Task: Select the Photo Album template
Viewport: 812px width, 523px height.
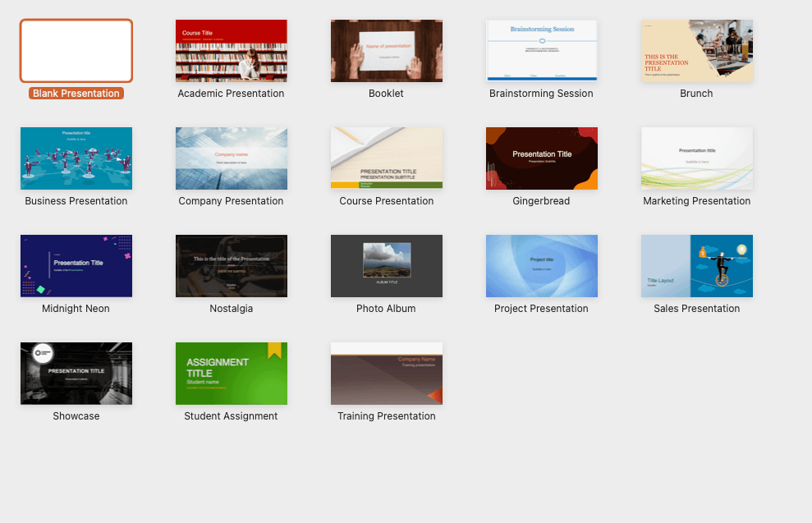Action: [386, 266]
